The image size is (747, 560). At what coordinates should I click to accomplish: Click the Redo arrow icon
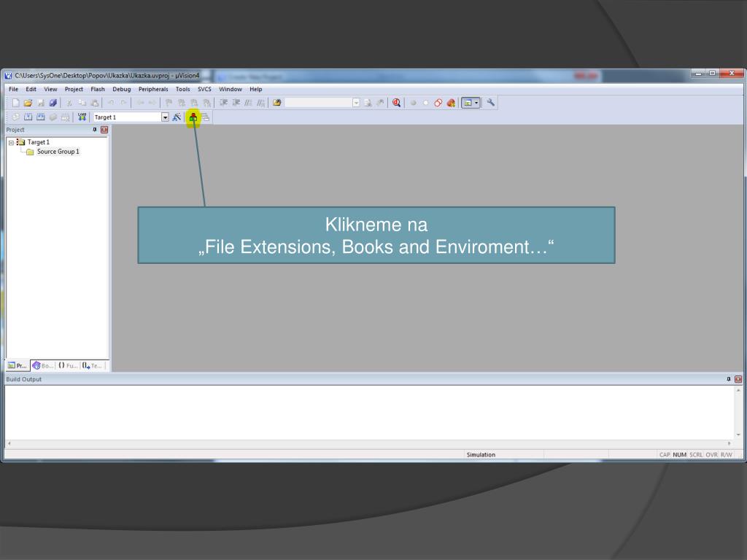coord(124,103)
